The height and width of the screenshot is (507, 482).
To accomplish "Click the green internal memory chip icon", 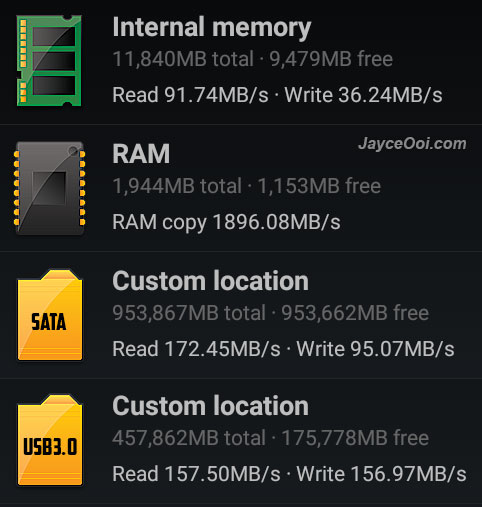I will (x=49, y=61).
